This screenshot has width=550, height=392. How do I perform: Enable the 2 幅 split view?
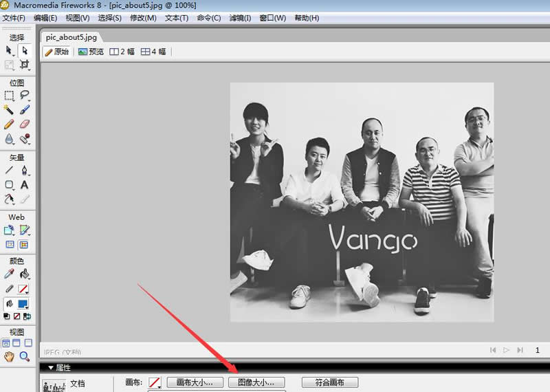pyautogui.click(x=122, y=52)
